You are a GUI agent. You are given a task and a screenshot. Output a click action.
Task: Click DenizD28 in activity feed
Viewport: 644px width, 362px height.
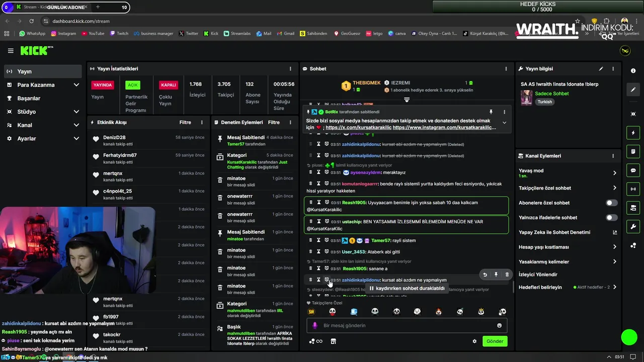(x=114, y=138)
